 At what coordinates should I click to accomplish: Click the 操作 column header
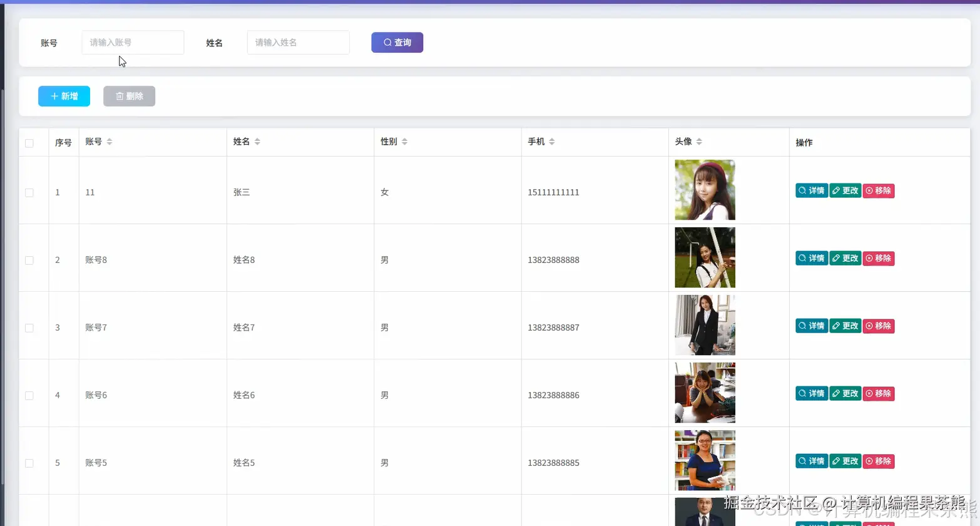pyautogui.click(x=804, y=143)
